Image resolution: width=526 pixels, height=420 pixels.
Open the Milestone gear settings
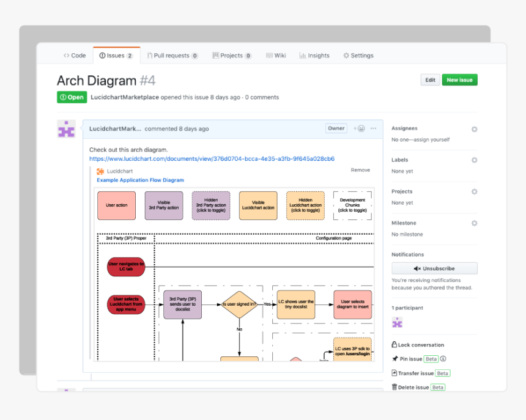pos(474,223)
